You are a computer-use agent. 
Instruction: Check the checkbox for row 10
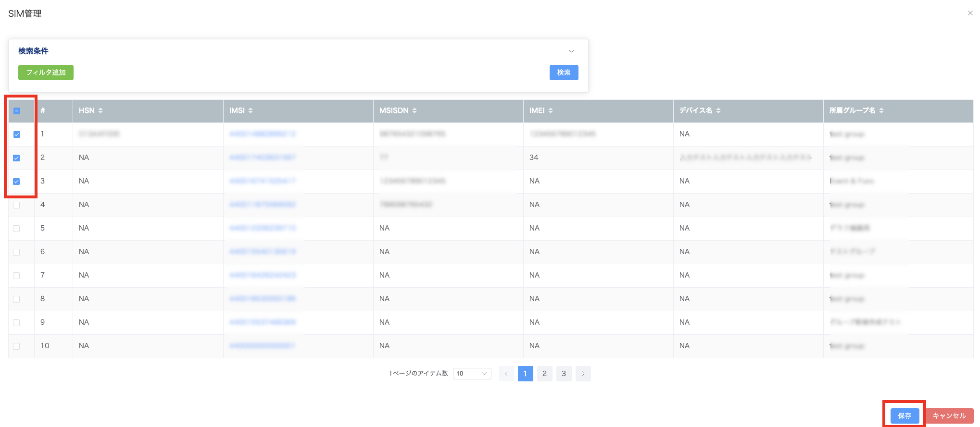click(17, 346)
